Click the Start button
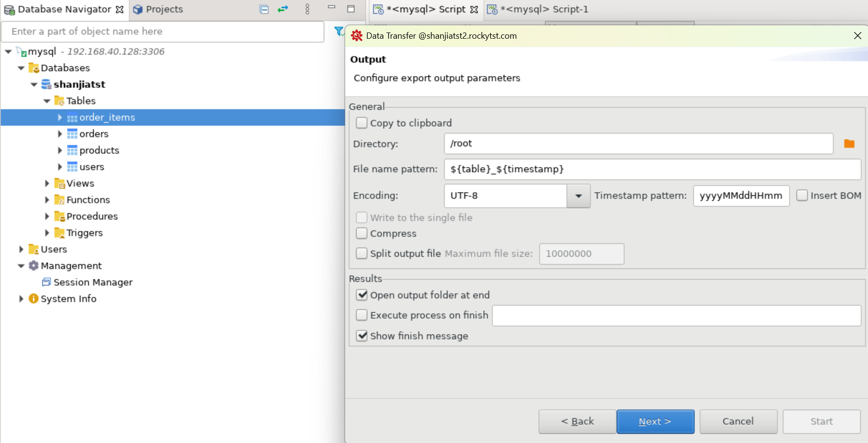 (x=822, y=421)
